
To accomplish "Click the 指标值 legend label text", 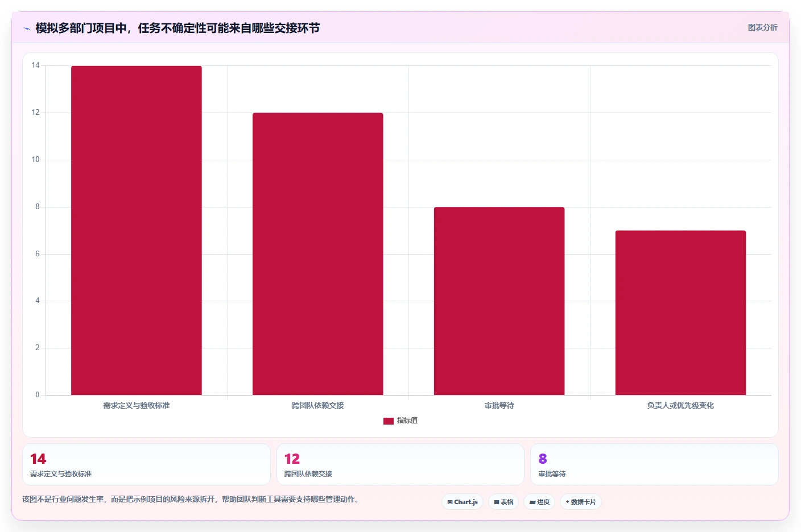I will coord(407,421).
